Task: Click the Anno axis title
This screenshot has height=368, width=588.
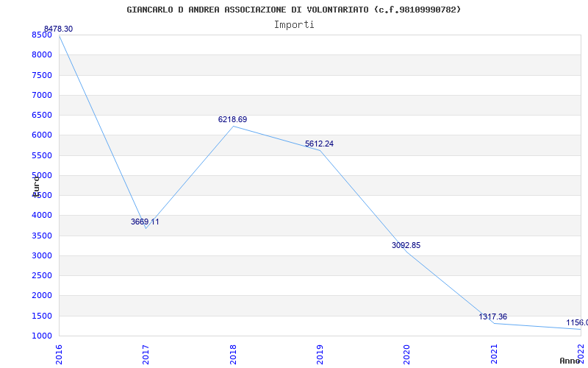Action: coord(570,361)
